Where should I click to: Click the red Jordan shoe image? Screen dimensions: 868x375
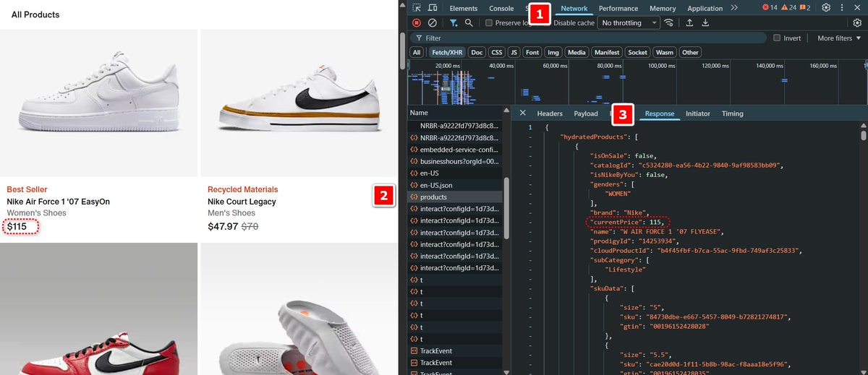[98, 309]
